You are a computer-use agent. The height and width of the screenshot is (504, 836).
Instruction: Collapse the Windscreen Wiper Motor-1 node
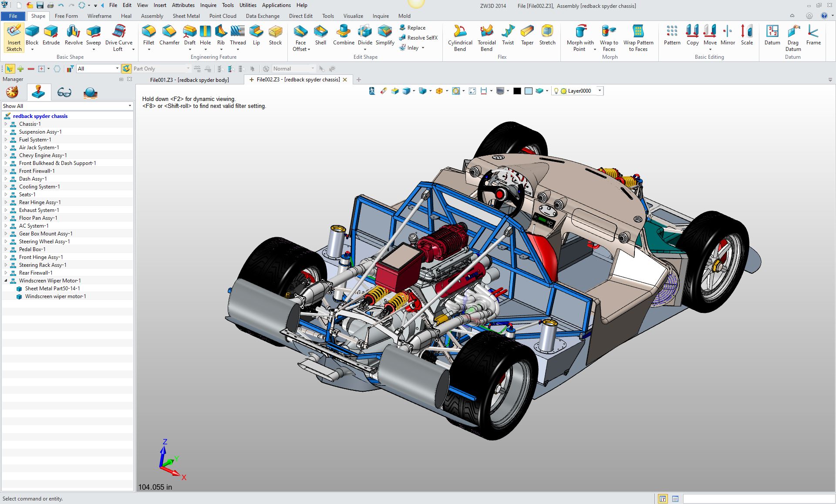pyautogui.click(x=6, y=281)
